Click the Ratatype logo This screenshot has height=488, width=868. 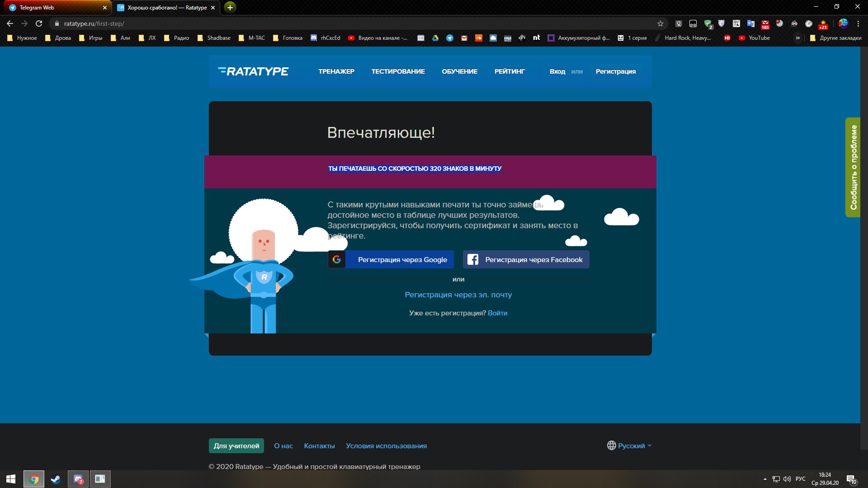(x=253, y=71)
